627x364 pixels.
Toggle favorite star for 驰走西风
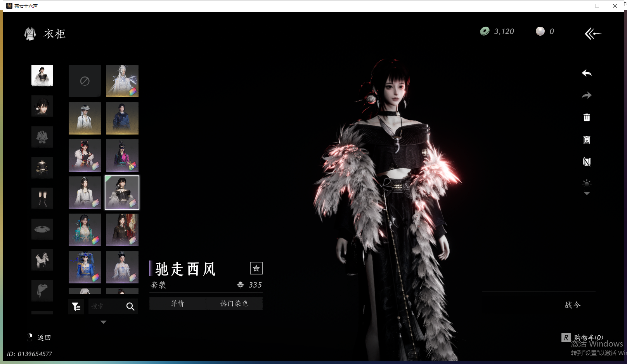pos(256,268)
